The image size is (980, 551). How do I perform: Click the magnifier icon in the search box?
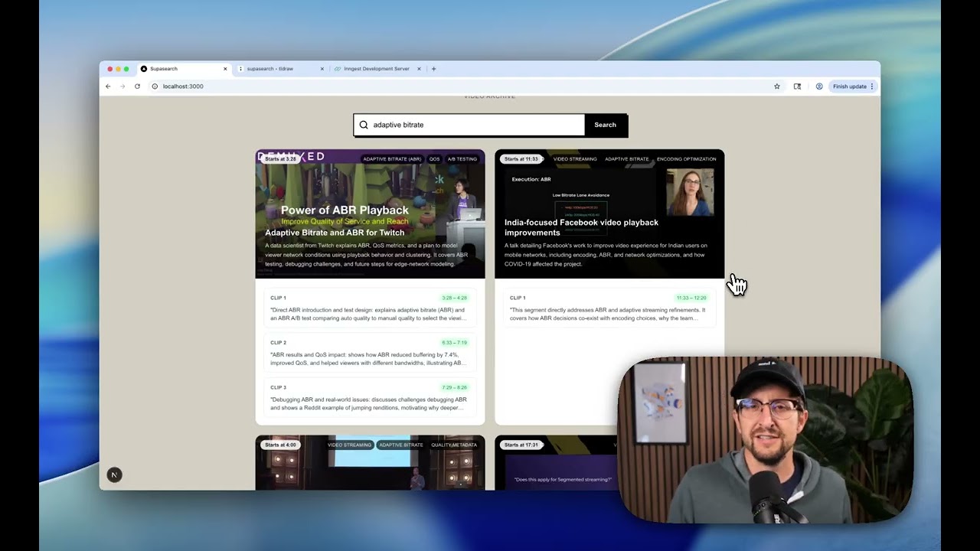tap(364, 125)
